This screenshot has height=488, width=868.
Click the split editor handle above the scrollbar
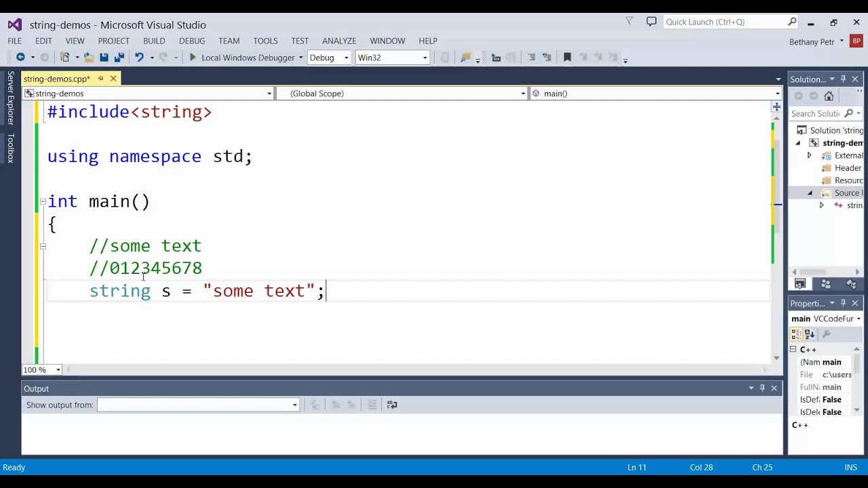point(776,106)
